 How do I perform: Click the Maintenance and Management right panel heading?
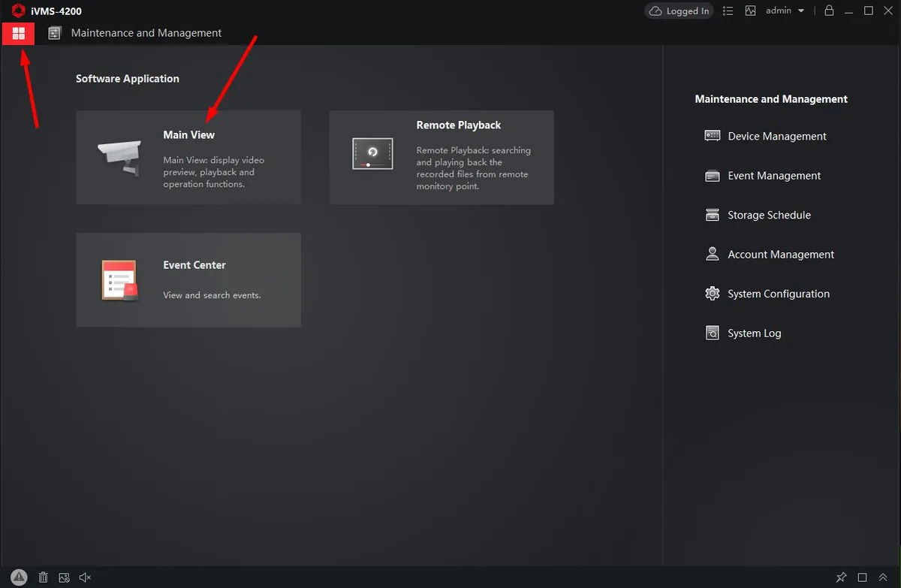click(771, 99)
